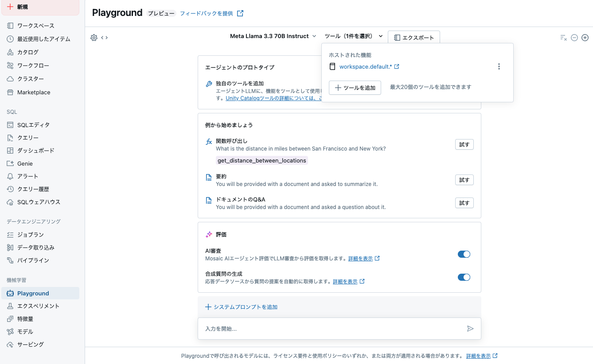Clear chat history with the clear icon
The width and height of the screenshot is (593, 364).
tap(564, 38)
